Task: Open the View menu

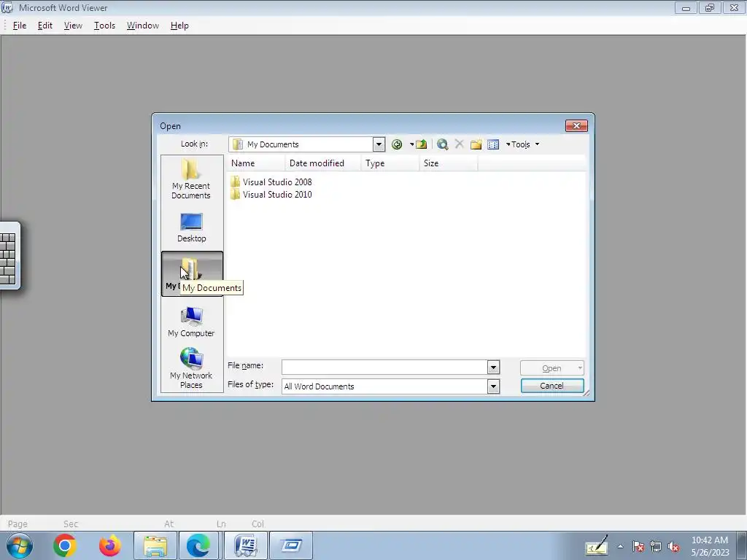Action: [74, 26]
